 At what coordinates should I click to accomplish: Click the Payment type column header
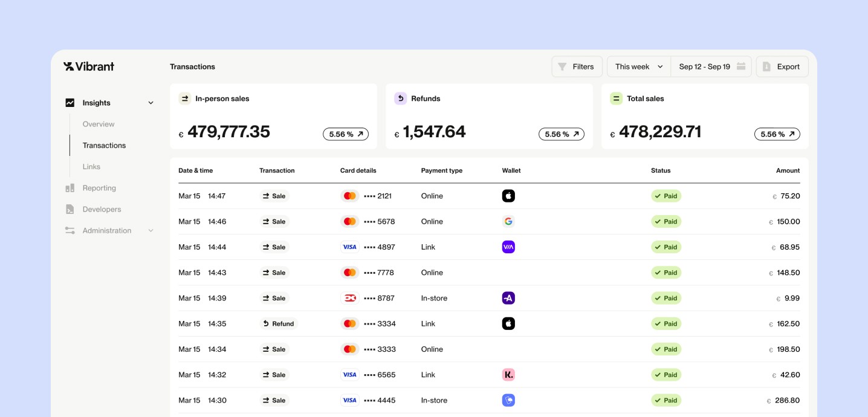[x=442, y=170]
